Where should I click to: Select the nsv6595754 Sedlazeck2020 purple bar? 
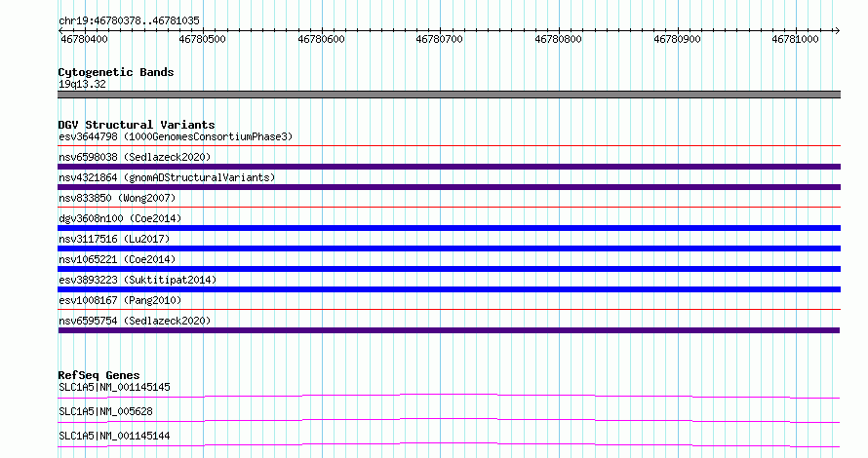point(449,330)
